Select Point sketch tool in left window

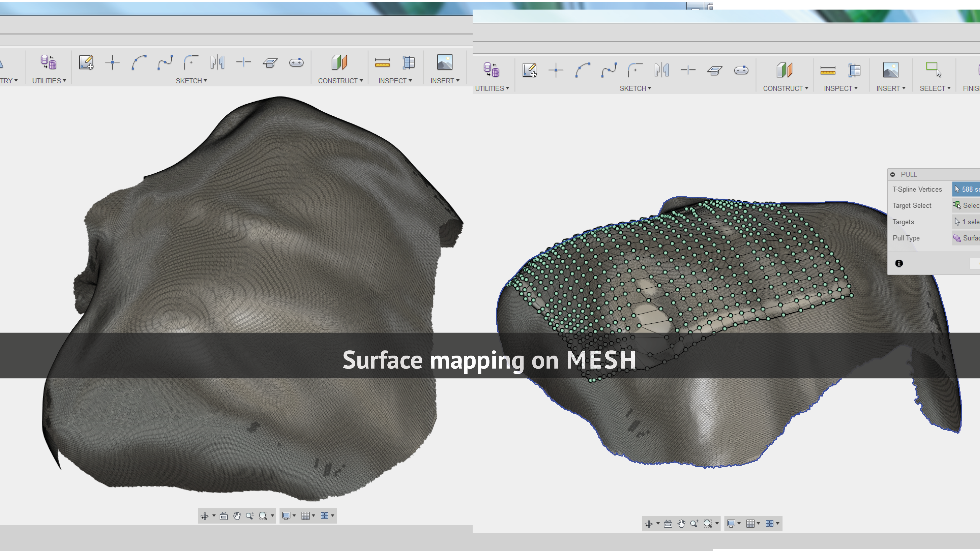pyautogui.click(x=112, y=62)
